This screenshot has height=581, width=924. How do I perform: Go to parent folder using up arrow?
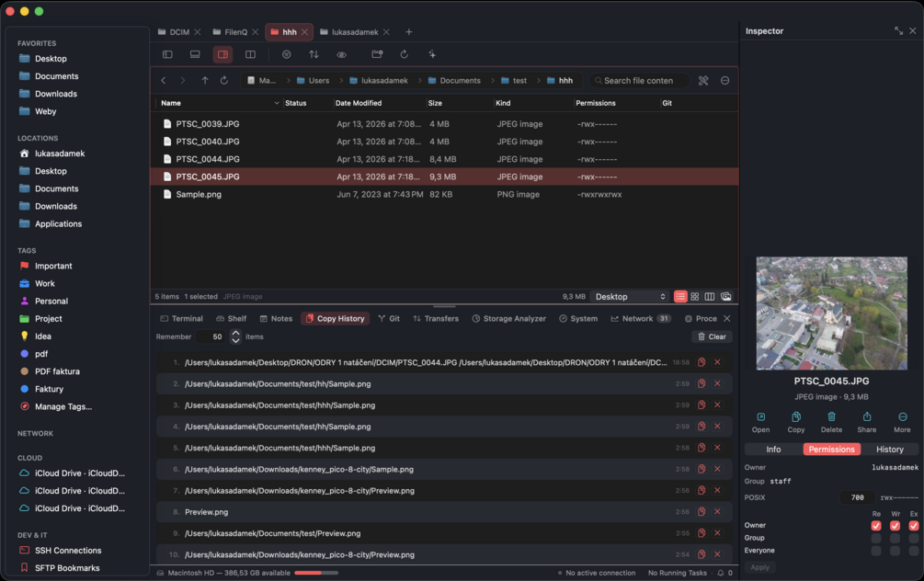pyautogui.click(x=204, y=81)
